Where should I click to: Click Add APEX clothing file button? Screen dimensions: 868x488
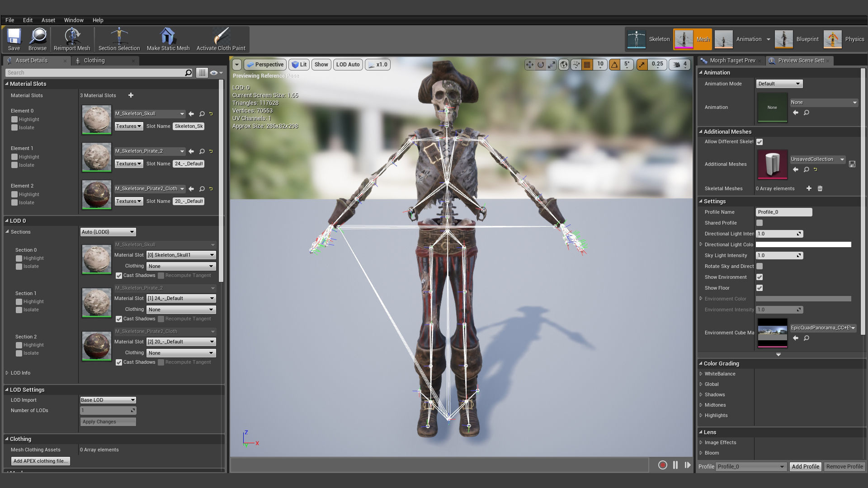click(x=40, y=461)
